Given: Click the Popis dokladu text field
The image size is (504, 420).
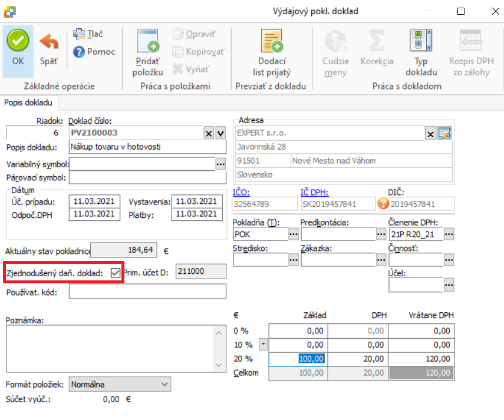Looking at the screenshot, I should pos(147,147).
